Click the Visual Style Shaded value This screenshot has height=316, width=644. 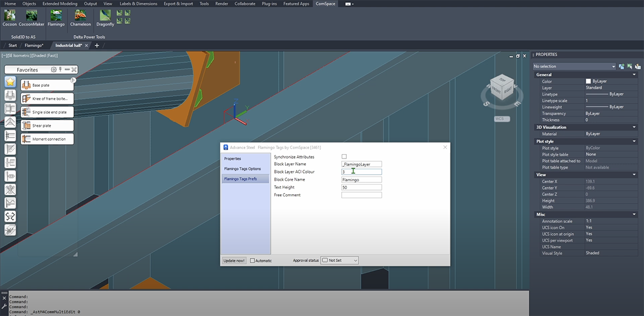click(611, 253)
